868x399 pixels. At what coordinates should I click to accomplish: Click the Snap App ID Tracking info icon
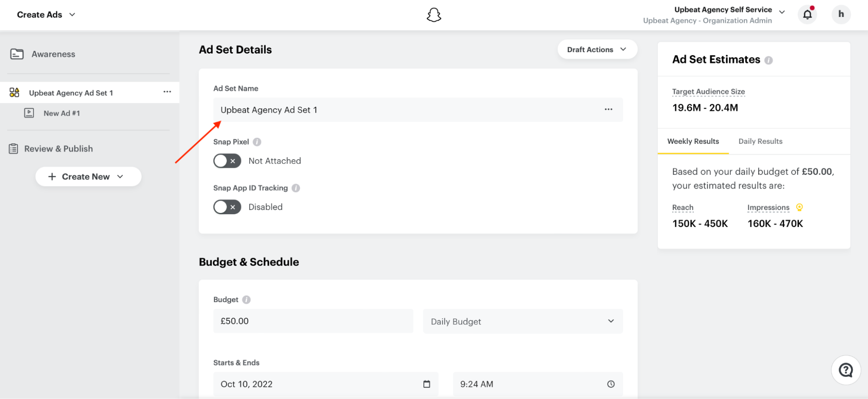(296, 188)
